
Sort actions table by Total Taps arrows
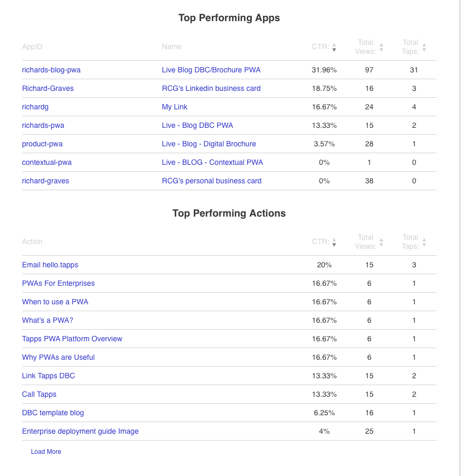point(424,242)
